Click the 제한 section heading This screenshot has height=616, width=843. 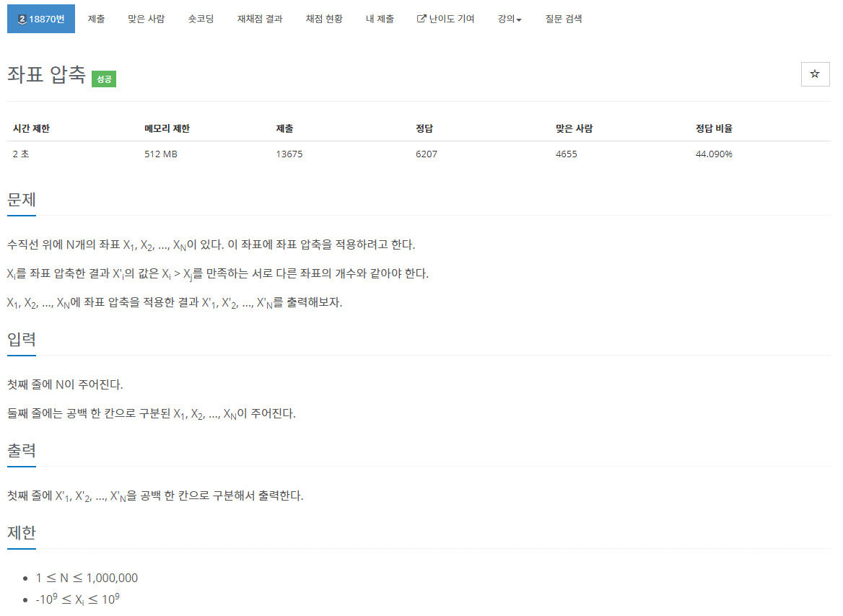(x=22, y=532)
